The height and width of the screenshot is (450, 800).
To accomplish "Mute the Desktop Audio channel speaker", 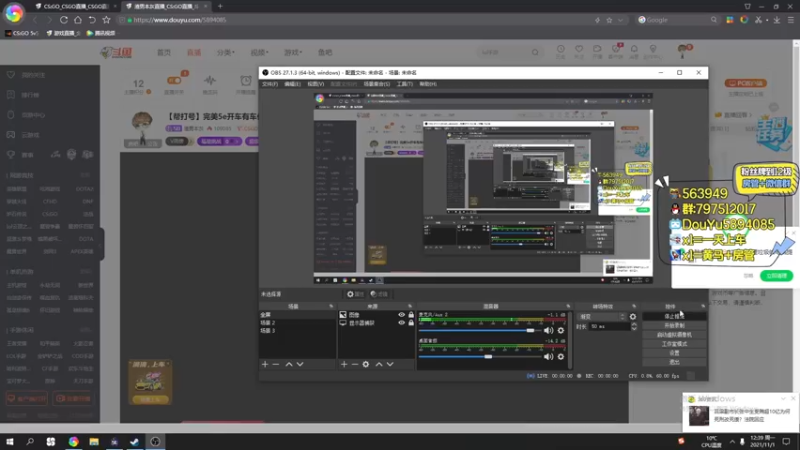I will tap(548, 357).
